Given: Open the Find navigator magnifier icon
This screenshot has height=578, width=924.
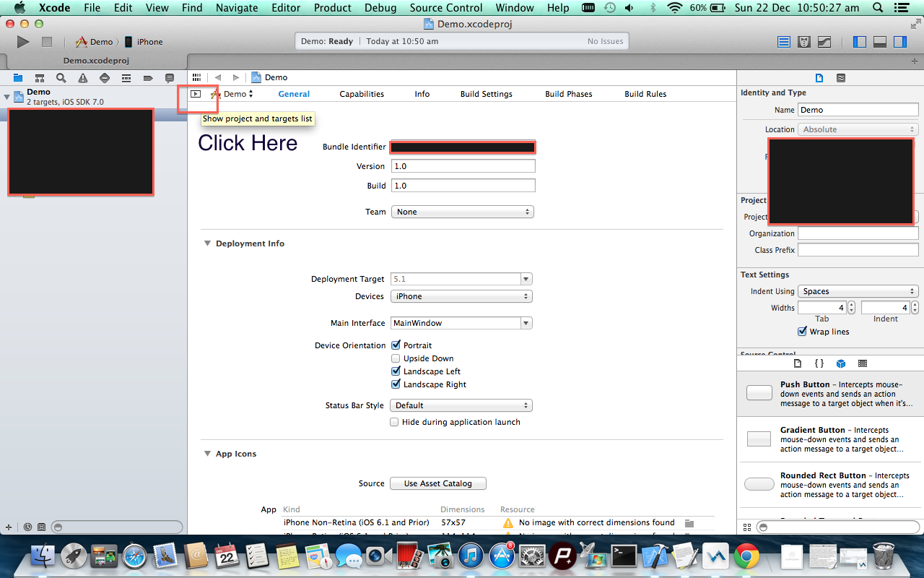Looking at the screenshot, I should [61, 78].
